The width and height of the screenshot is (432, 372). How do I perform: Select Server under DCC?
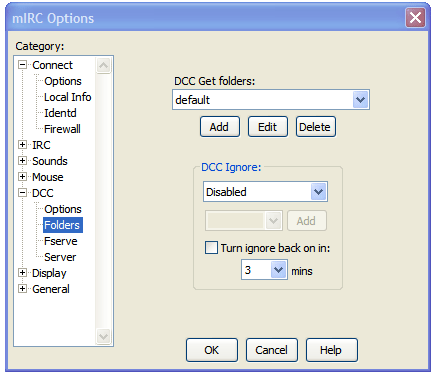[60, 257]
